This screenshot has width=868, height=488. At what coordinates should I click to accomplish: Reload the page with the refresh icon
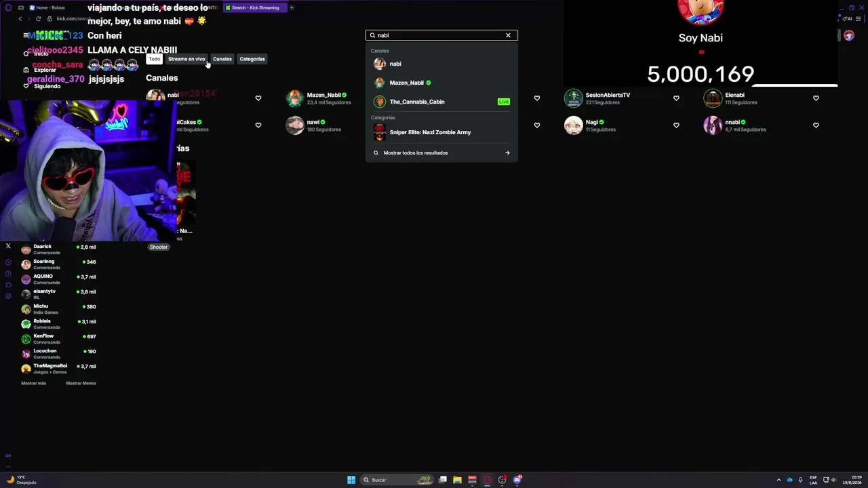[x=38, y=19]
